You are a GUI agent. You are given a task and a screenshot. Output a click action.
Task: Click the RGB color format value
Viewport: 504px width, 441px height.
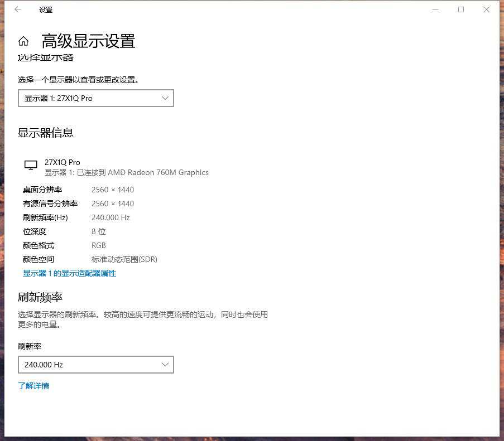click(x=98, y=245)
